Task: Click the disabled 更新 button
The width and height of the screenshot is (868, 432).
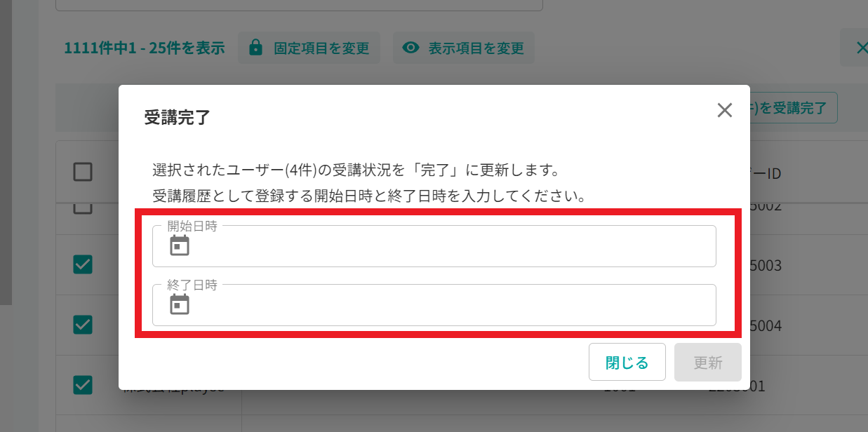Action: click(707, 362)
